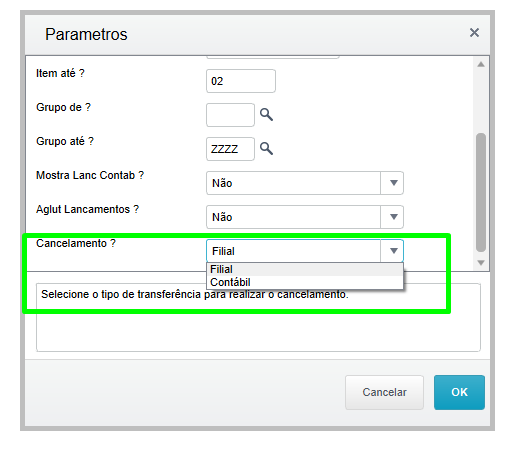
Task: Click the scrollbar down arrow
Action: point(481,263)
